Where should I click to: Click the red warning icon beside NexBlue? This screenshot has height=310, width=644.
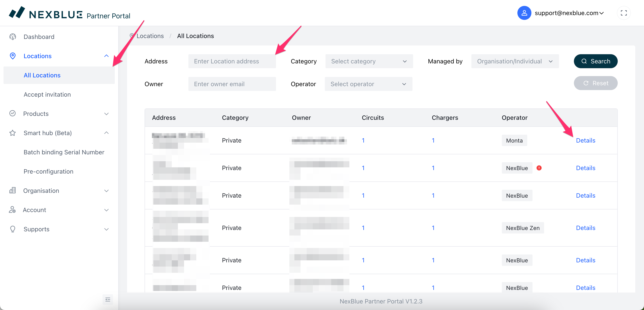click(x=539, y=168)
